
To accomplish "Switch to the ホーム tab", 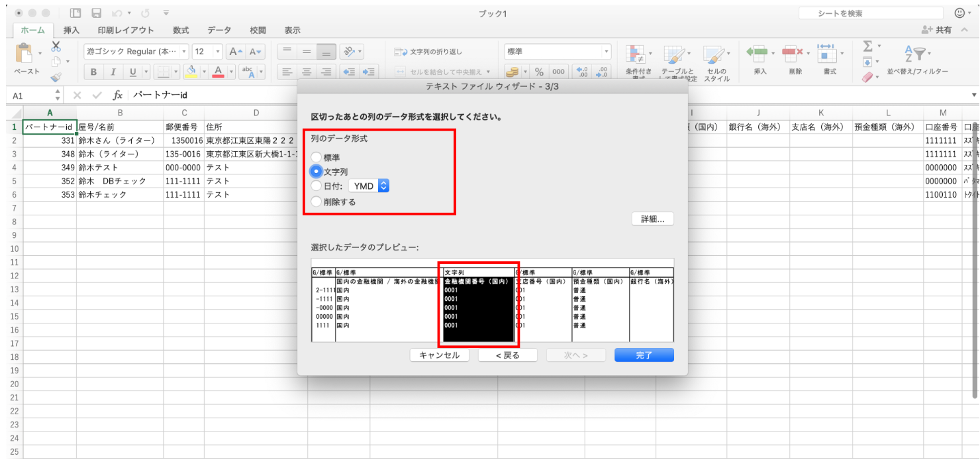I will click(x=33, y=30).
